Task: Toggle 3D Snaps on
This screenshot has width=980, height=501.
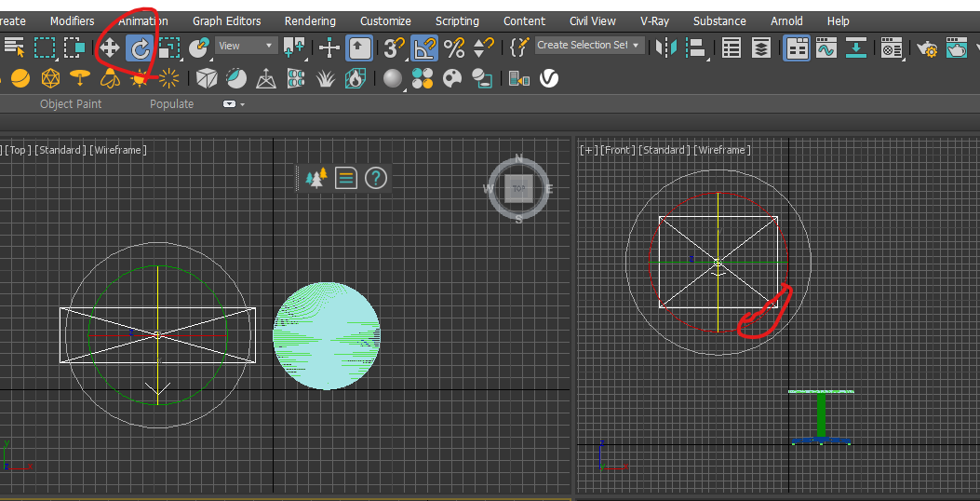Action: pos(395,47)
